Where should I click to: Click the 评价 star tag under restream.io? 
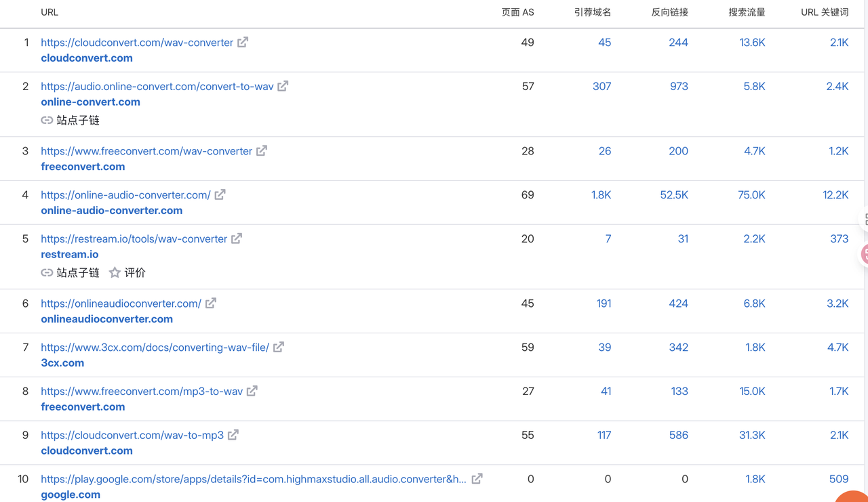pyautogui.click(x=127, y=272)
